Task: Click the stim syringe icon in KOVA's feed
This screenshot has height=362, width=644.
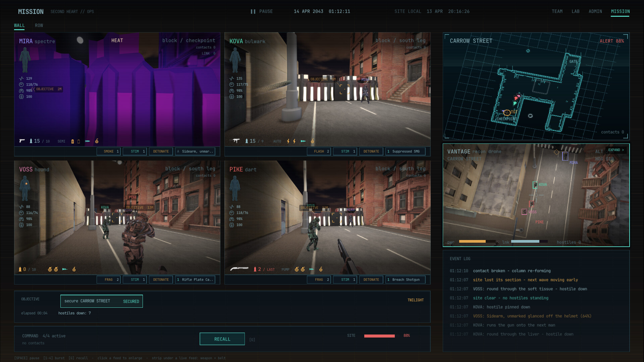Action: coord(303,141)
